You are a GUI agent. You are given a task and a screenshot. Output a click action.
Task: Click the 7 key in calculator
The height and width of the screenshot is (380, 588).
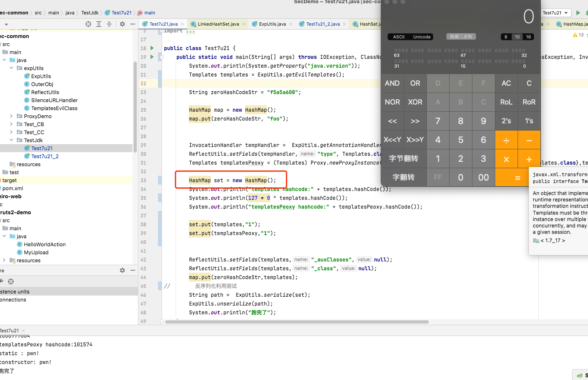[438, 121]
